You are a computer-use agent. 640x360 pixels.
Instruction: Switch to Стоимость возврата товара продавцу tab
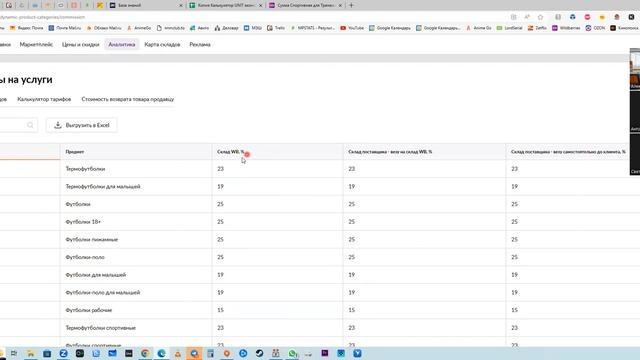(x=128, y=99)
